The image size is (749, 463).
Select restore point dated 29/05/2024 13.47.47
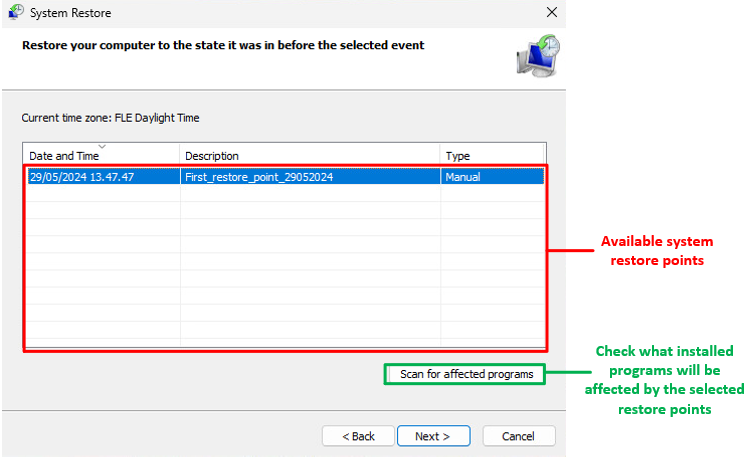[x=286, y=177]
